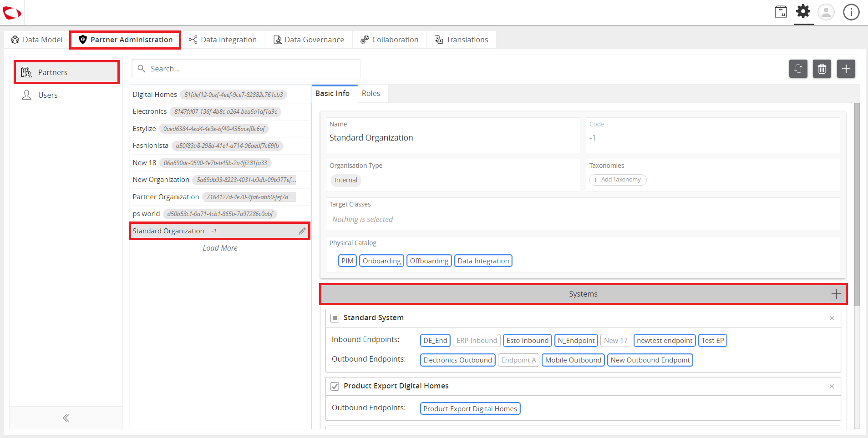Click the information icon in header
The width and height of the screenshot is (868, 438).
pyautogui.click(x=851, y=12)
